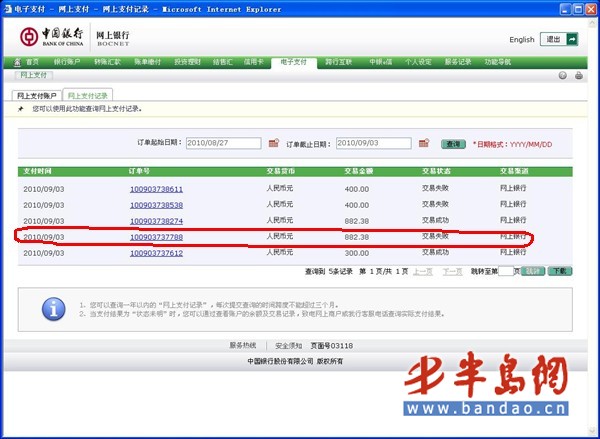The image size is (600, 439).
Task: Switch language to English
Action: click(521, 40)
